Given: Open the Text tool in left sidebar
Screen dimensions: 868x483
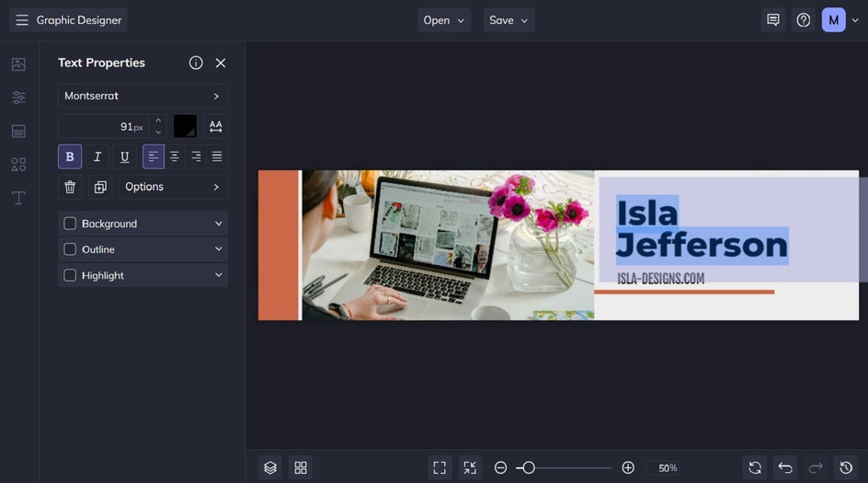Looking at the screenshot, I should pos(18,198).
